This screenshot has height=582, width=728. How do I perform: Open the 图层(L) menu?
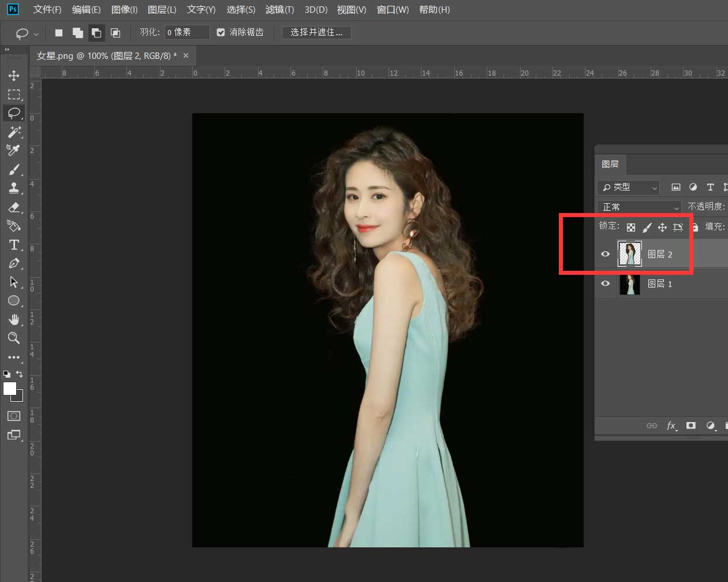pos(162,10)
